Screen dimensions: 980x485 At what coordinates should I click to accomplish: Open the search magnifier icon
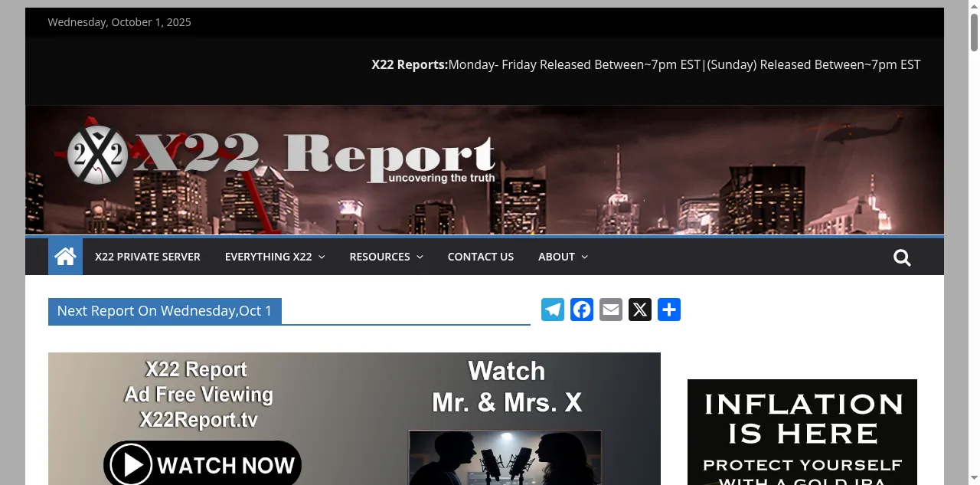902,257
